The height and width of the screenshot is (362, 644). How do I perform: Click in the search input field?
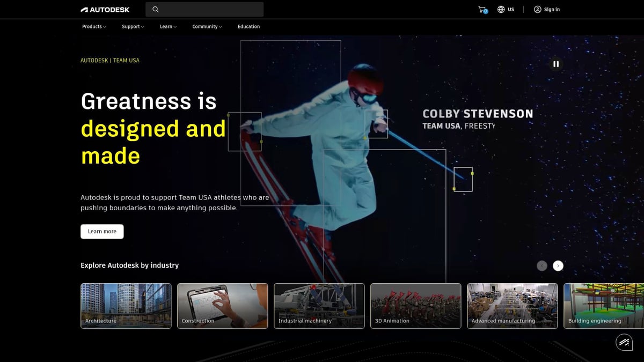[x=209, y=10]
